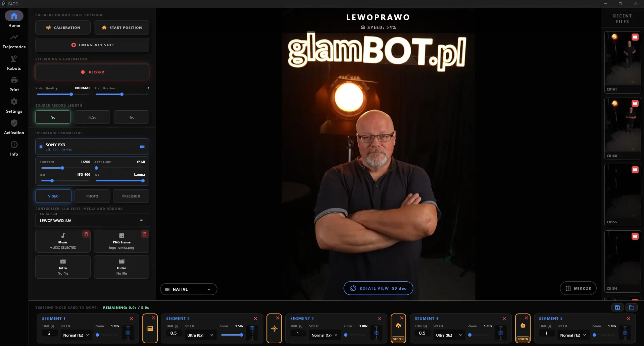
Task: Open the NATIVE view mode dropdown
Action: [189, 289]
